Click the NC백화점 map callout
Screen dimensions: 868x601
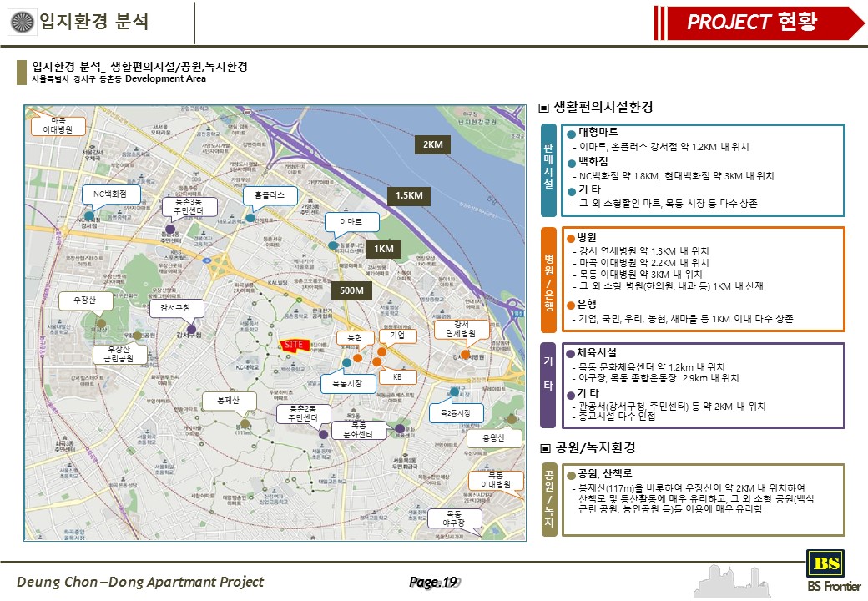click(x=110, y=194)
